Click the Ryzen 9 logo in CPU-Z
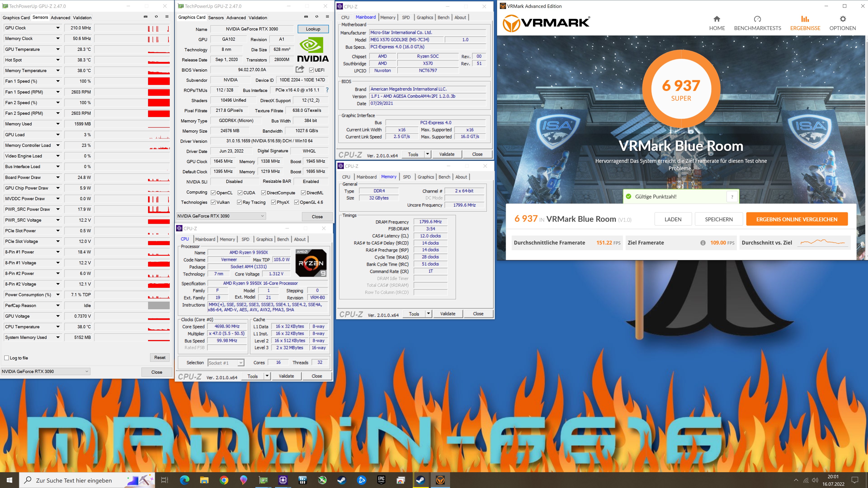This screenshot has height=488, width=868. click(x=311, y=263)
